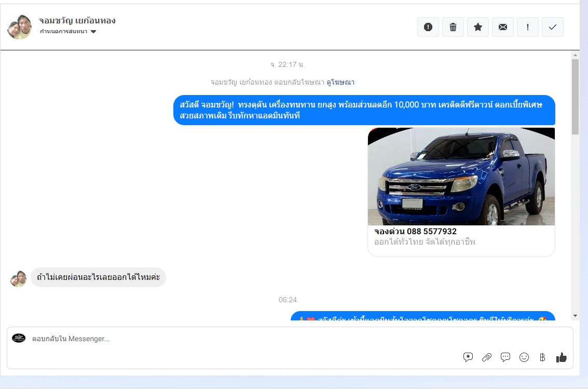Click the spam report octagon icon
588x390 pixels.
click(x=428, y=27)
